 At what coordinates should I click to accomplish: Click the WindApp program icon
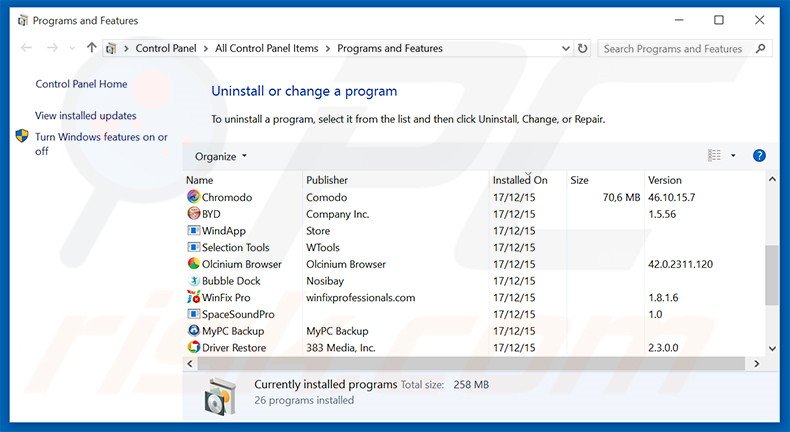coord(193,230)
